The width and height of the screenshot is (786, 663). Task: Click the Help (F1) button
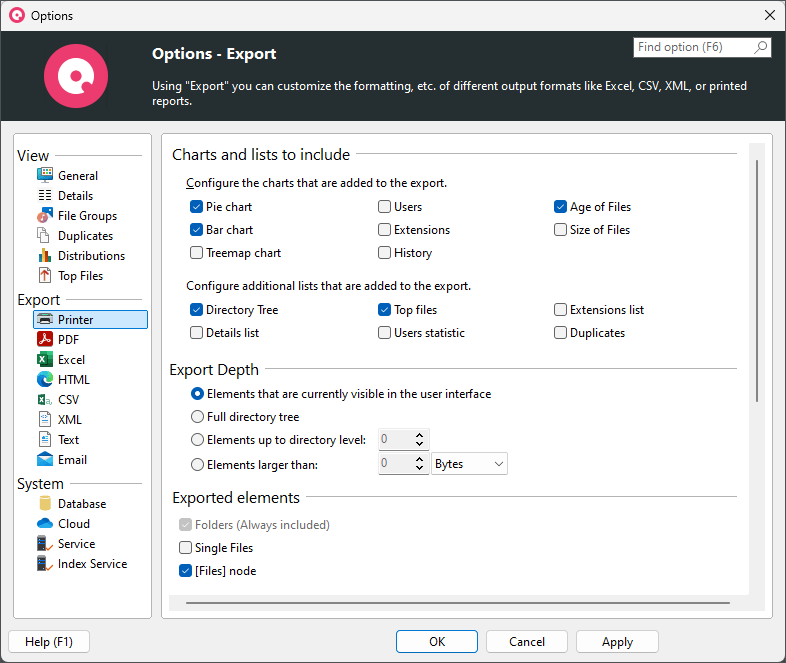(48, 642)
